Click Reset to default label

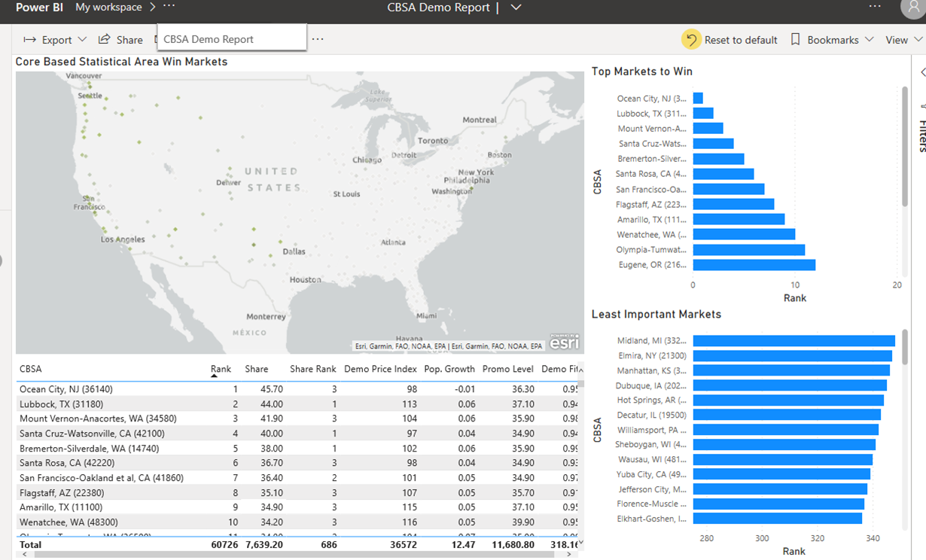click(x=741, y=40)
